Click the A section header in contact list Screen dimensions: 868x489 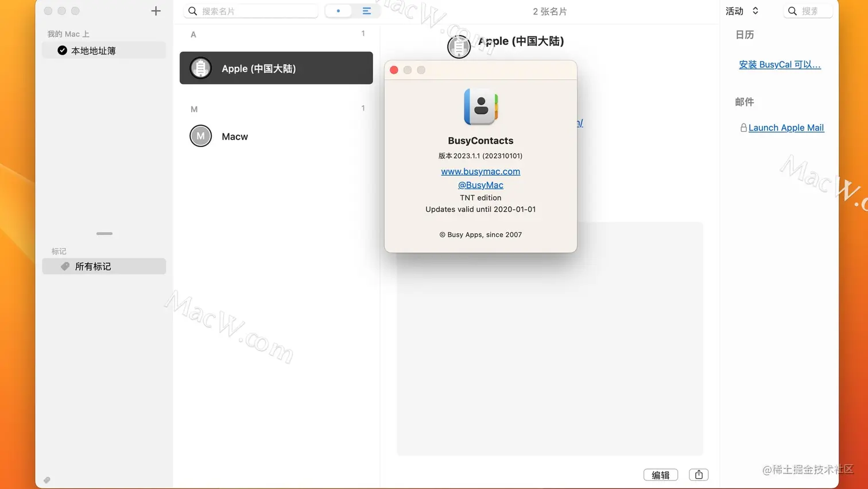193,34
